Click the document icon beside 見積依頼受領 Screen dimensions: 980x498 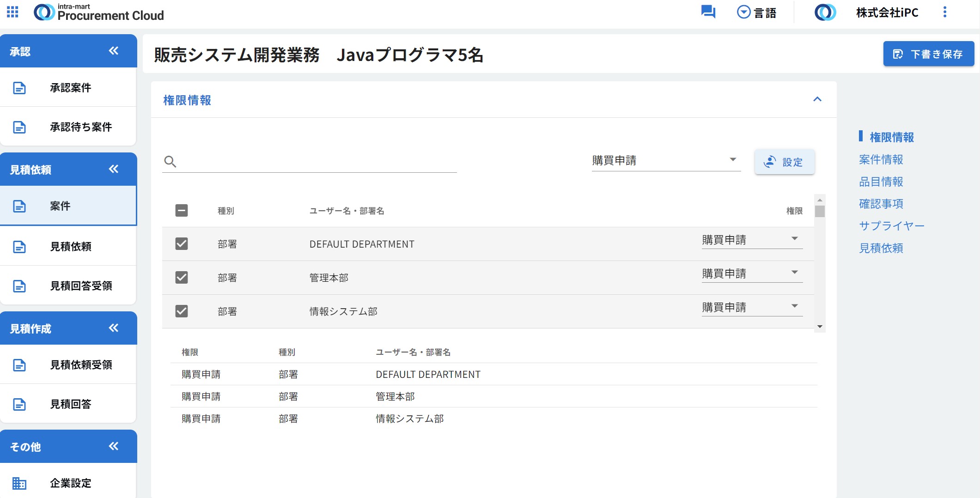pos(19,365)
